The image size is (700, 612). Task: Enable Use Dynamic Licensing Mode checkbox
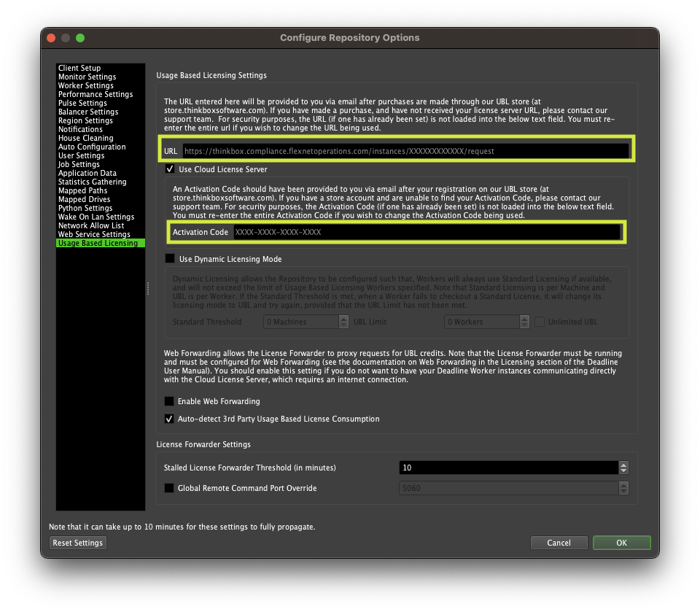(x=170, y=259)
